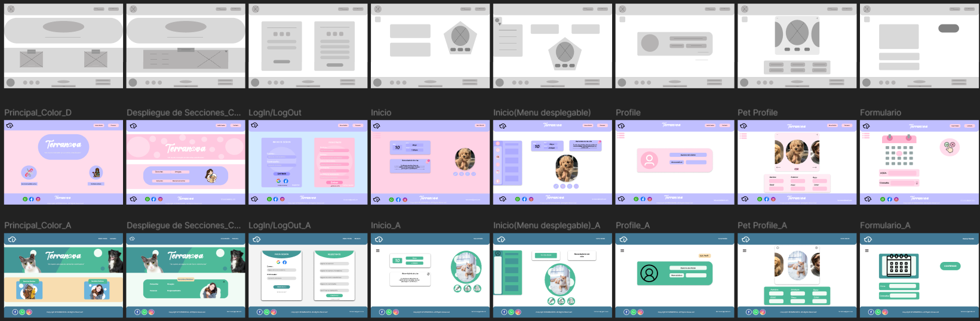
Task: Select the Principal_Color_A frame label
Action: (x=38, y=226)
